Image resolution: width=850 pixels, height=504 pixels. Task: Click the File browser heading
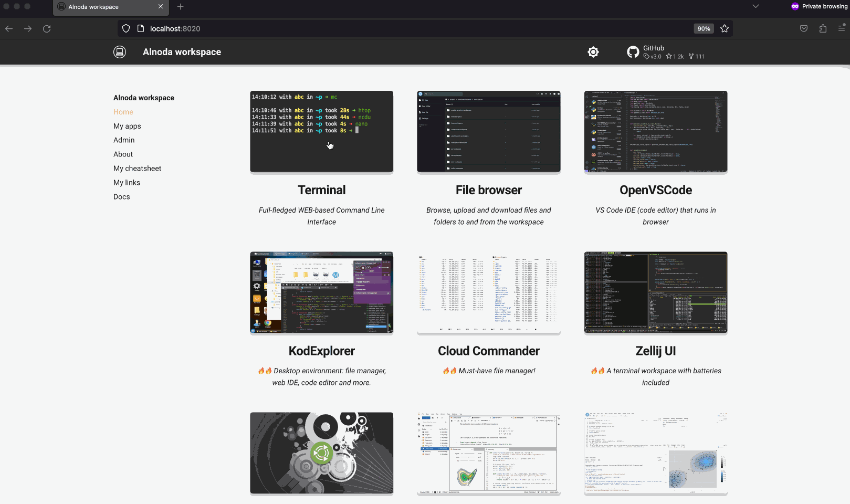(489, 190)
